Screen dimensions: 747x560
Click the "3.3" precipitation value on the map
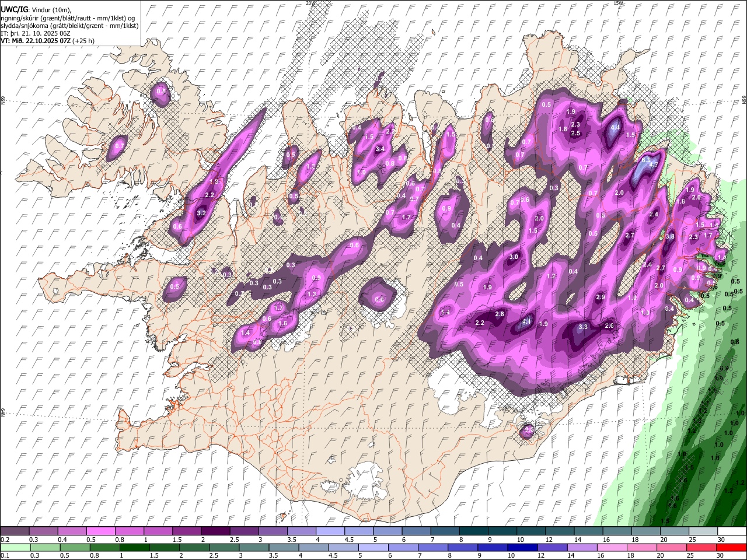click(x=582, y=327)
